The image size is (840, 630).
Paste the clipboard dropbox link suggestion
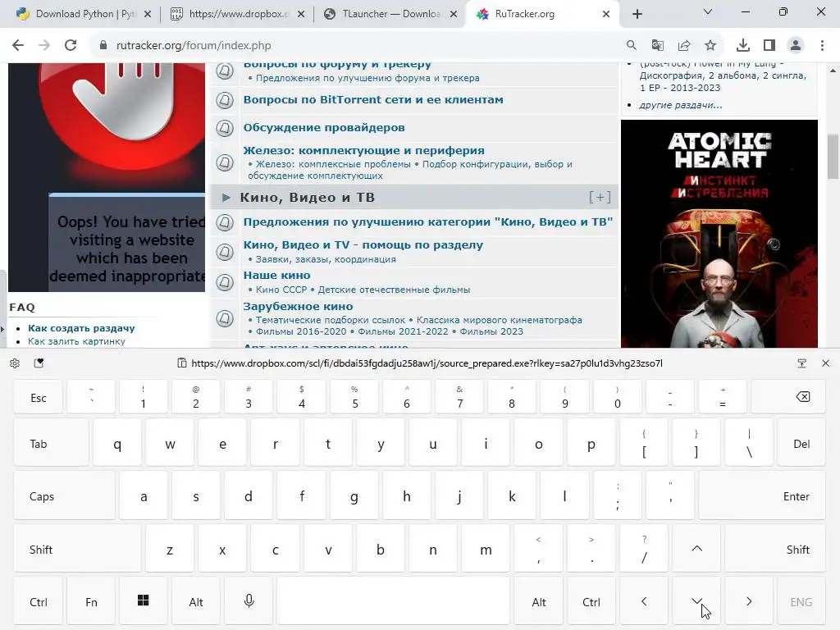(420, 363)
